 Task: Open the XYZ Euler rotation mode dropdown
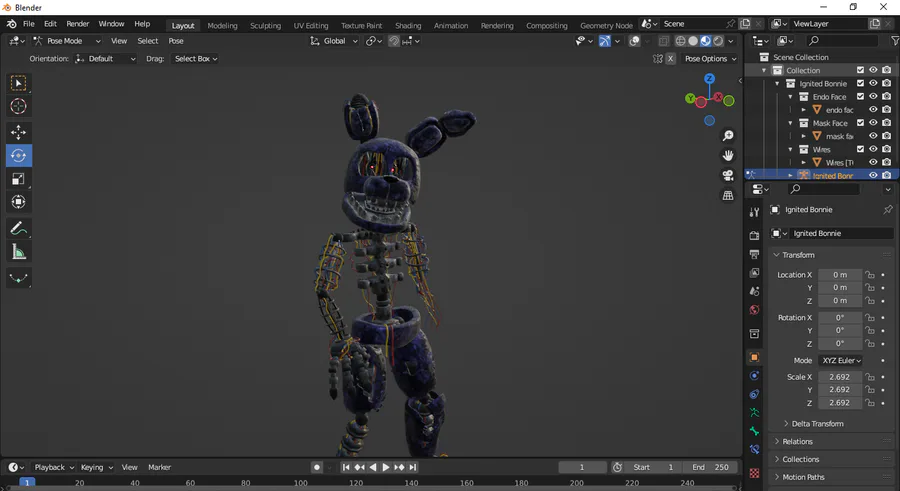pyautogui.click(x=841, y=361)
